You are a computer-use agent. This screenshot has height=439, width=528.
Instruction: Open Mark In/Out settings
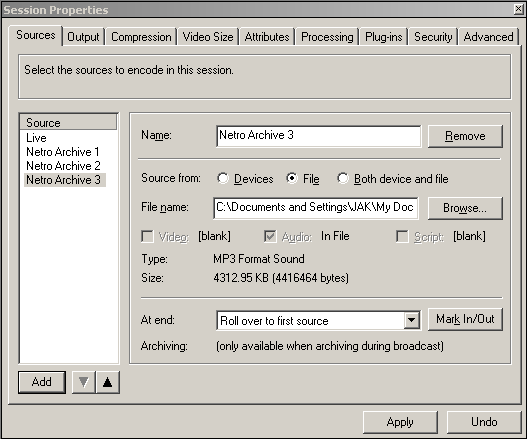pos(465,319)
